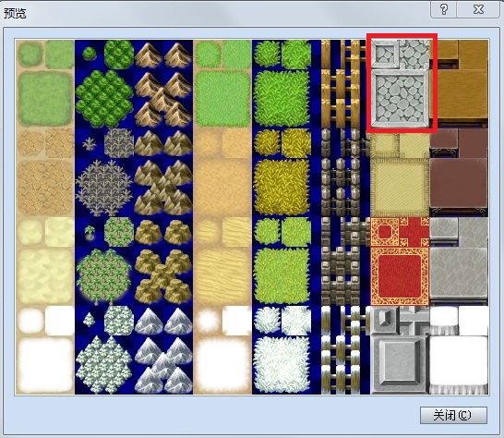Pick the single palm tree tile

[x=90, y=232]
